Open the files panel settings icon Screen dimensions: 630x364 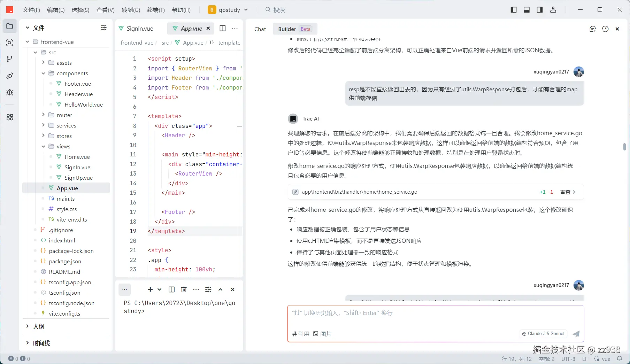104,28
